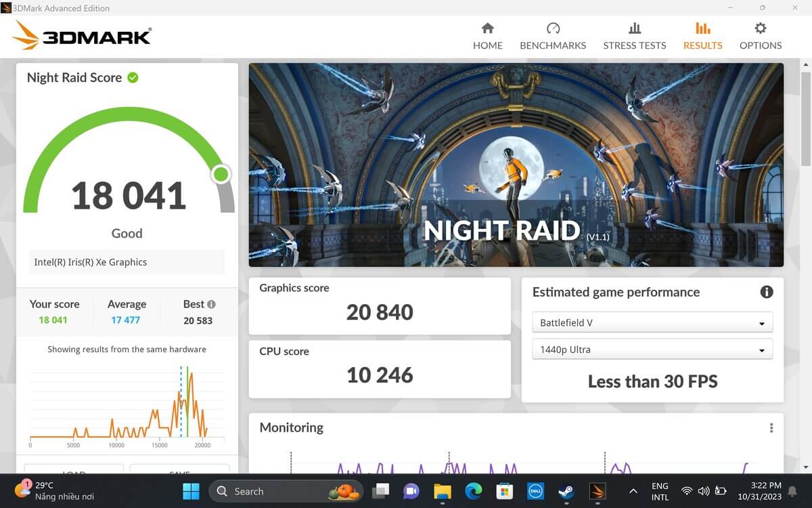This screenshot has height=508, width=812.
Task: Click the Best score 20 583
Action: 198,320
